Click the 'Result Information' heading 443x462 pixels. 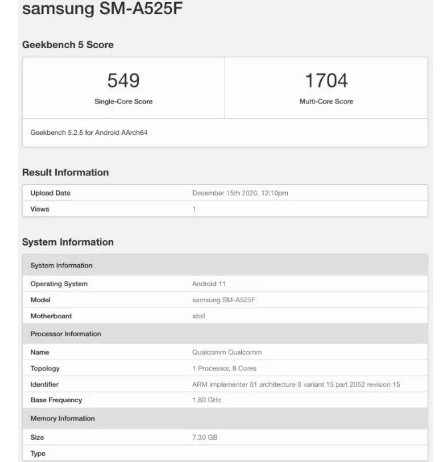tap(65, 172)
